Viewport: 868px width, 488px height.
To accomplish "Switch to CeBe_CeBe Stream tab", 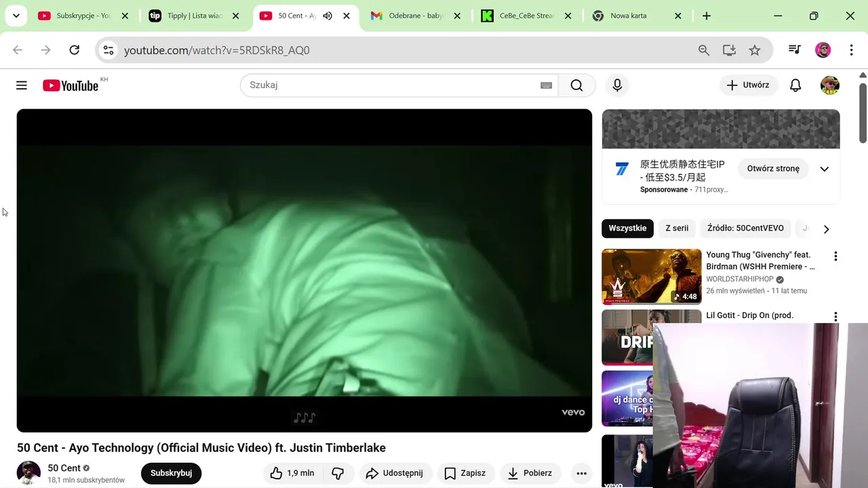I will [525, 16].
